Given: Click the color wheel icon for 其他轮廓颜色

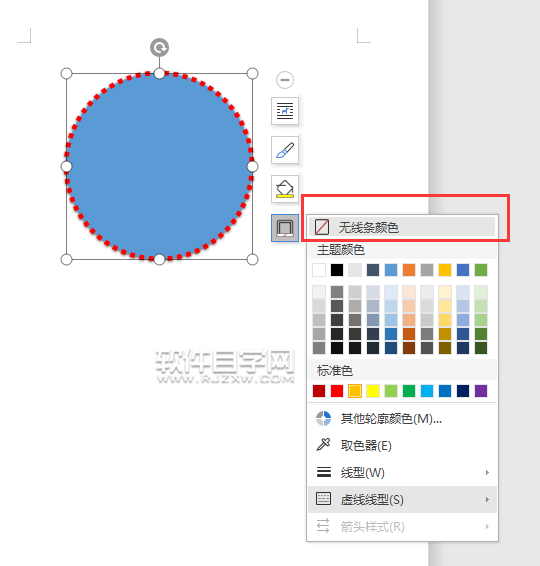Looking at the screenshot, I should tap(323, 418).
